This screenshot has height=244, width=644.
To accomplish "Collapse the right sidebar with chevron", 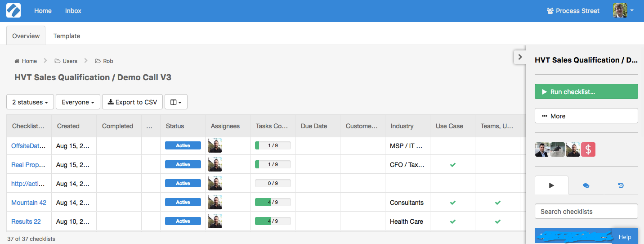I will [x=520, y=57].
